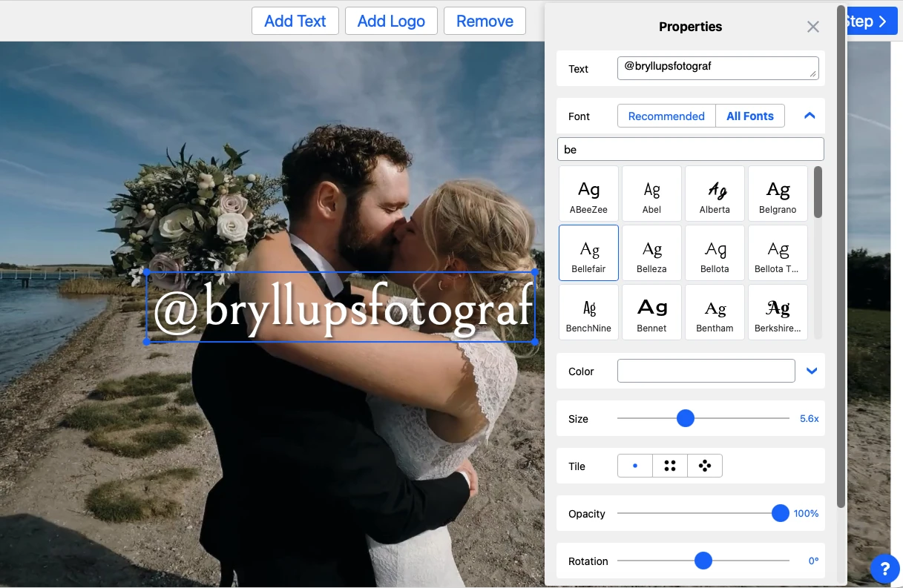Collapse the Font section
The image size is (903, 588).
pos(809,116)
